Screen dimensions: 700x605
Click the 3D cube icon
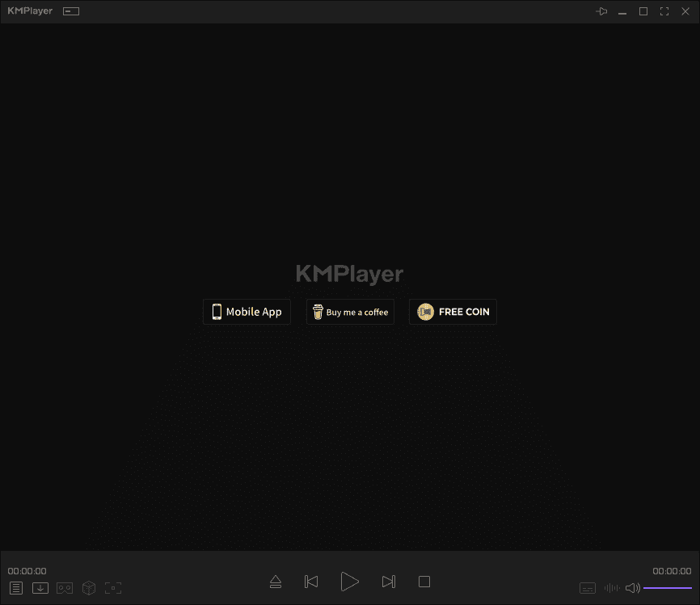coord(89,588)
